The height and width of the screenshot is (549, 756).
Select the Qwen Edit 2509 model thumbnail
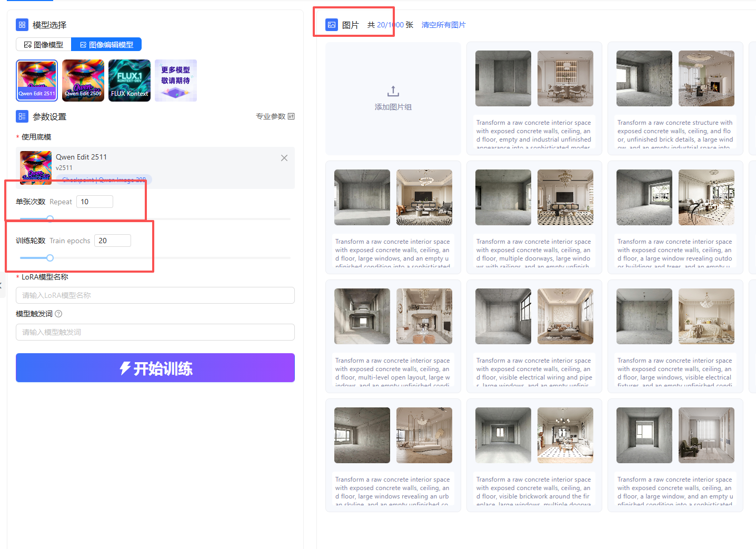point(83,81)
